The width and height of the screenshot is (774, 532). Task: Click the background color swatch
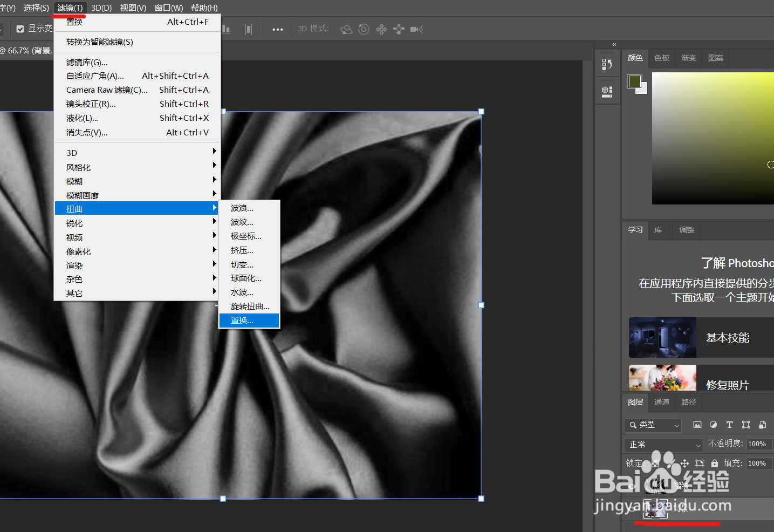point(643,90)
